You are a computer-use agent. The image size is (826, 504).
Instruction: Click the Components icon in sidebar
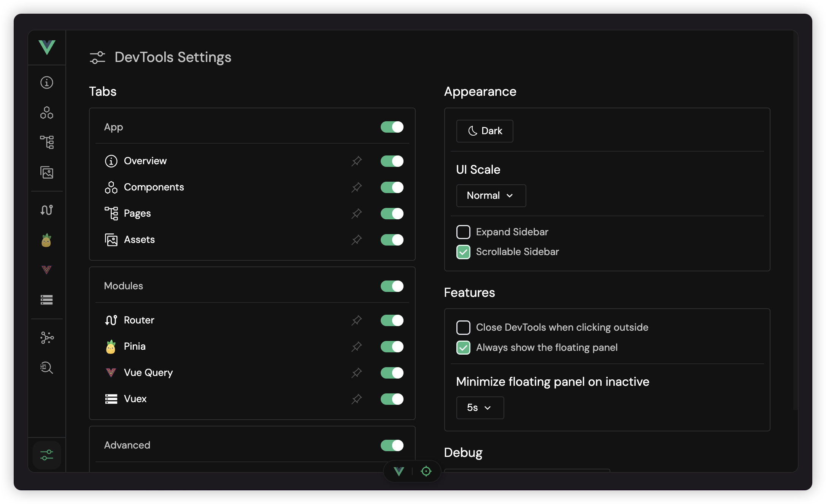click(47, 113)
